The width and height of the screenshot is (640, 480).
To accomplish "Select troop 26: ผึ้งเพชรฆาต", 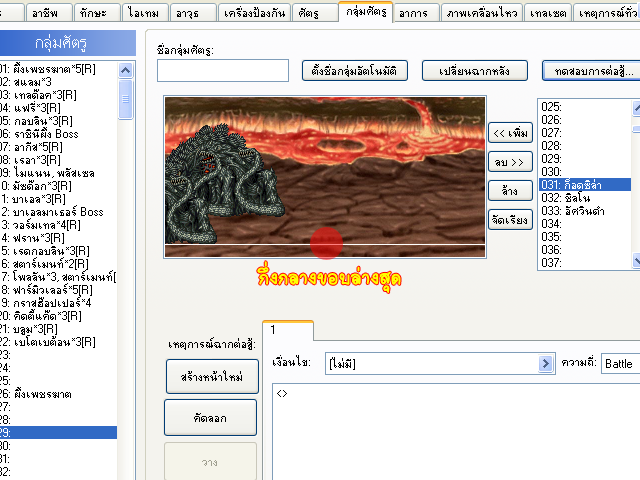I will pyautogui.click(x=58, y=394).
